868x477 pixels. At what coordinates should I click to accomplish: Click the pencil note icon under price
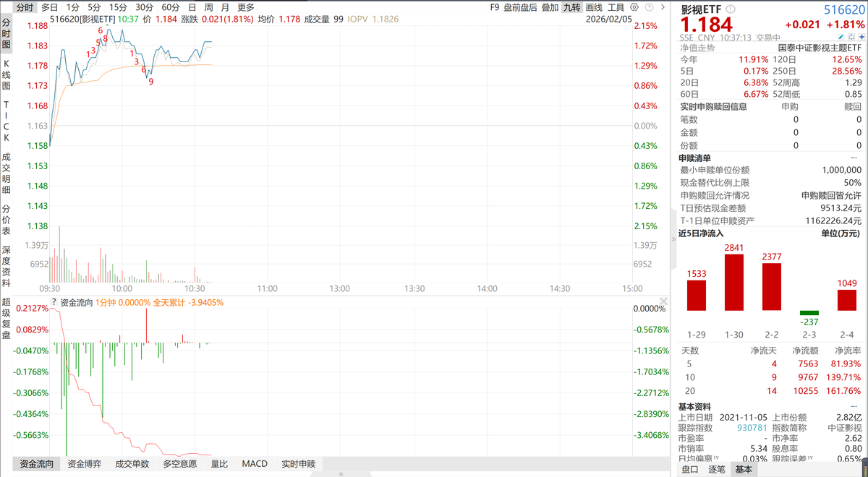coord(841,37)
